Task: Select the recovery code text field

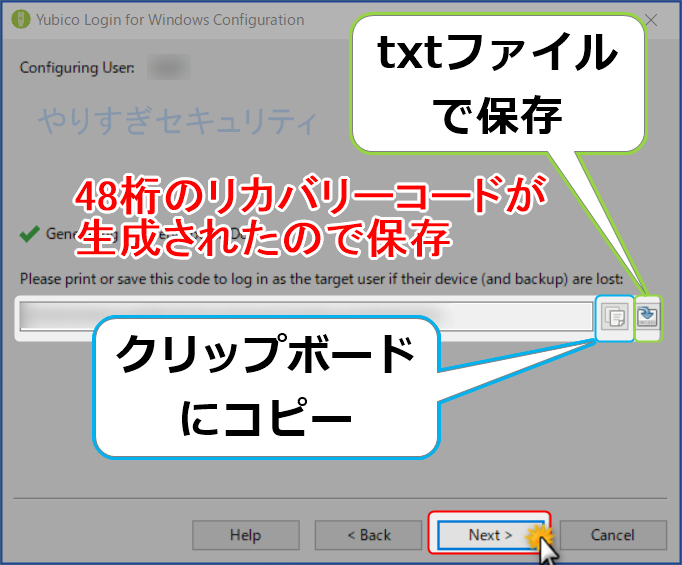Action: (x=306, y=316)
